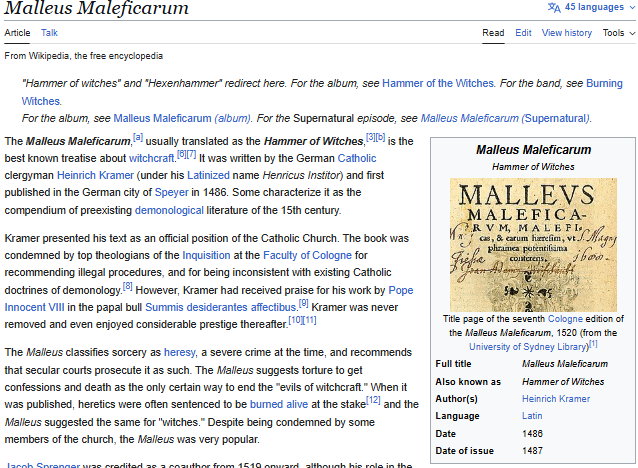
Task: Open Malleus Maleficarum (Supernatural) episode link
Action: [505, 118]
